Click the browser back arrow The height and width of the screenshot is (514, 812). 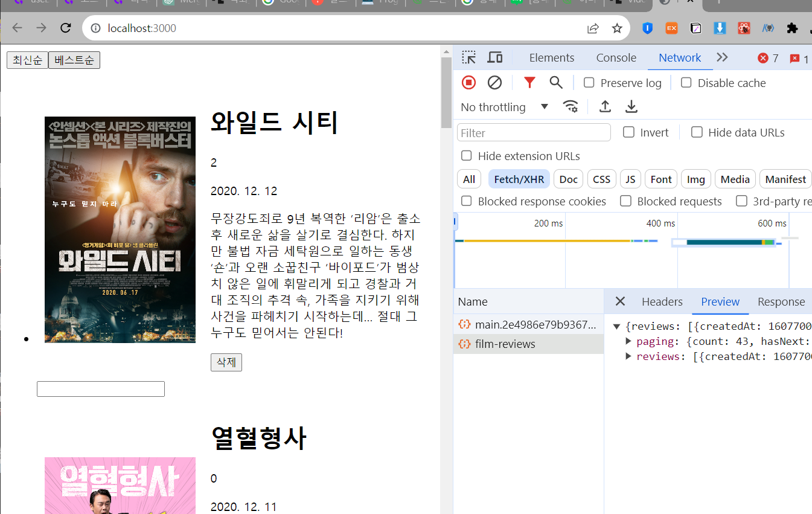pyautogui.click(x=17, y=28)
